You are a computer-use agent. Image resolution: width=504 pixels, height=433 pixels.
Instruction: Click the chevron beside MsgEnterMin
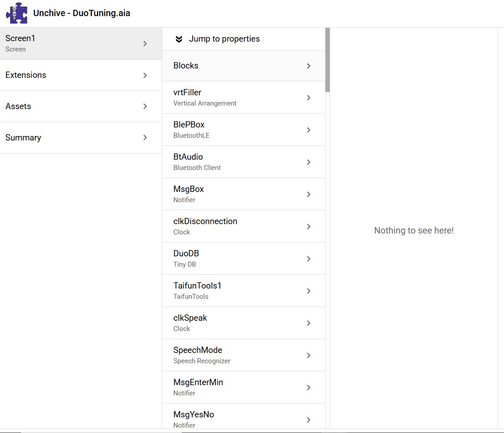309,387
